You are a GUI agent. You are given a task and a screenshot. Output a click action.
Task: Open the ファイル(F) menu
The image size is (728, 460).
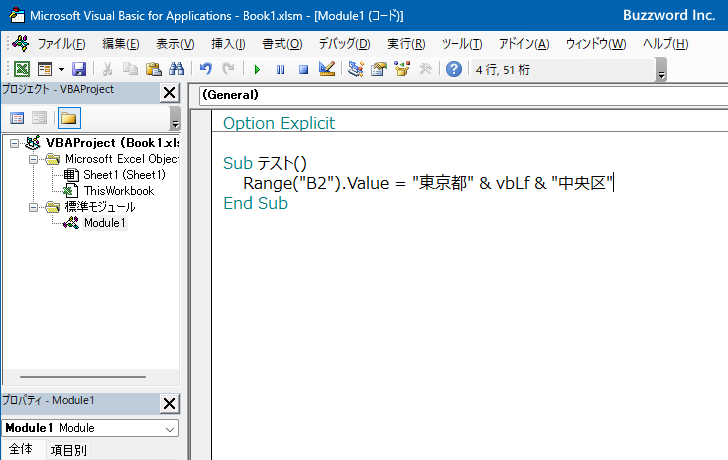pyautogui.click(x=61, y=44)
